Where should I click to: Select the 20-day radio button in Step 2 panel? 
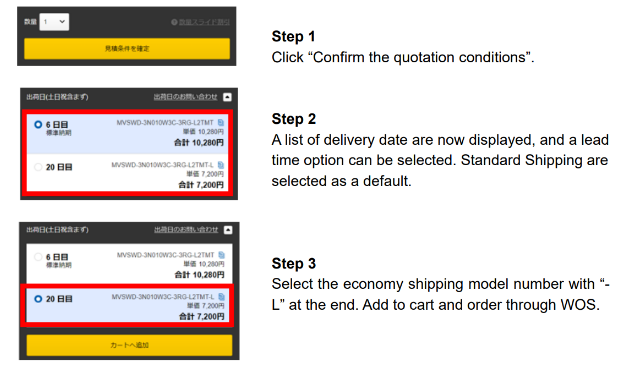point(38,167)
